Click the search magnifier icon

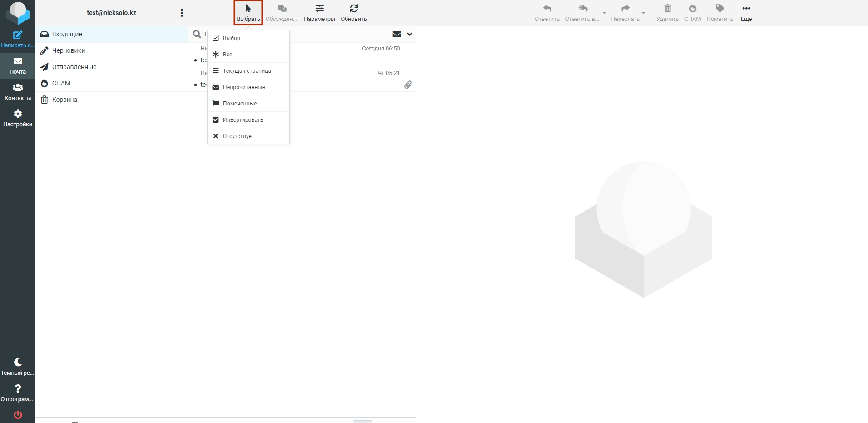tap(197, 34)
